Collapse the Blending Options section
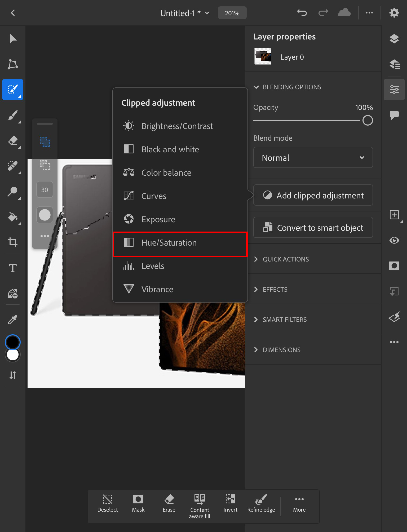 click(287, 87)
